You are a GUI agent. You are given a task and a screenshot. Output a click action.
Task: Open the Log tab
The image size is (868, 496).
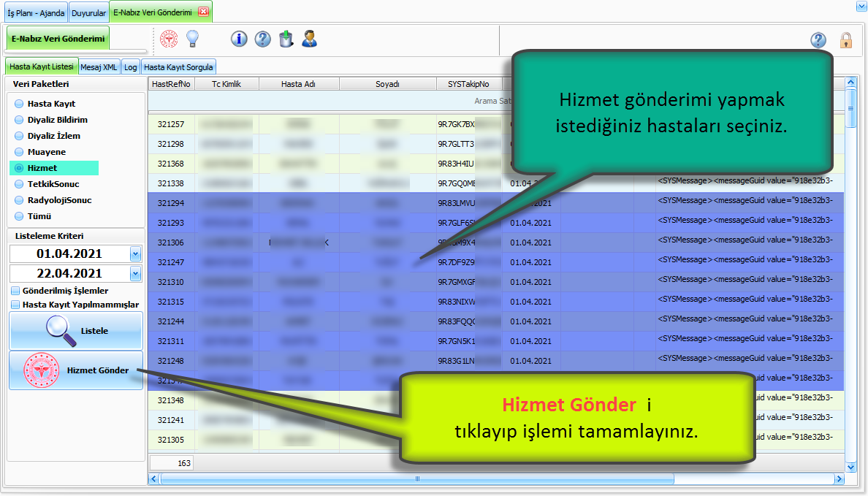pyautogui.click(x=131, y=67)
